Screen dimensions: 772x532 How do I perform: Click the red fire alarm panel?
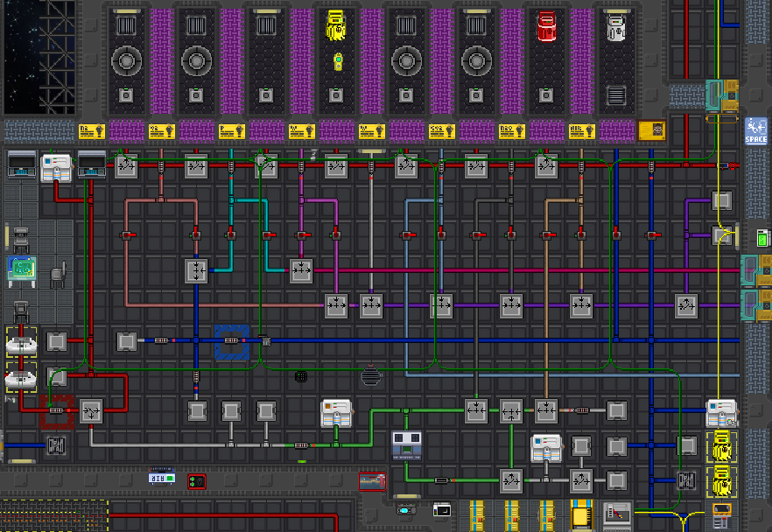click(196, 481)
